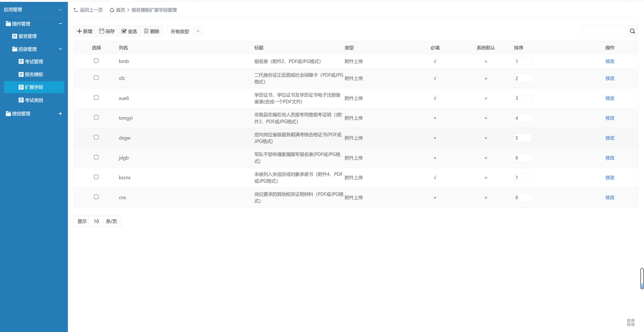Viewport: 644px width, 332px height.
Task: Select 扩展字段 in sidebar
Action: 34,87
